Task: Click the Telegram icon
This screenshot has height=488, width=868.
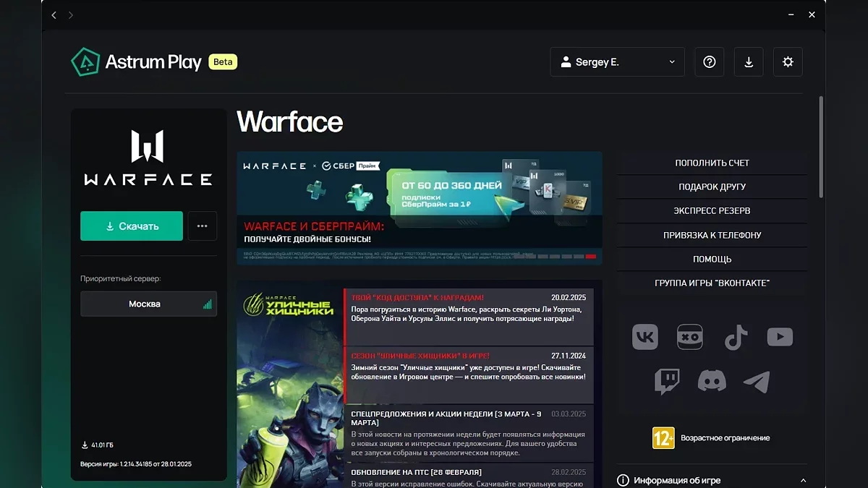Action: [x=757, y=382]
